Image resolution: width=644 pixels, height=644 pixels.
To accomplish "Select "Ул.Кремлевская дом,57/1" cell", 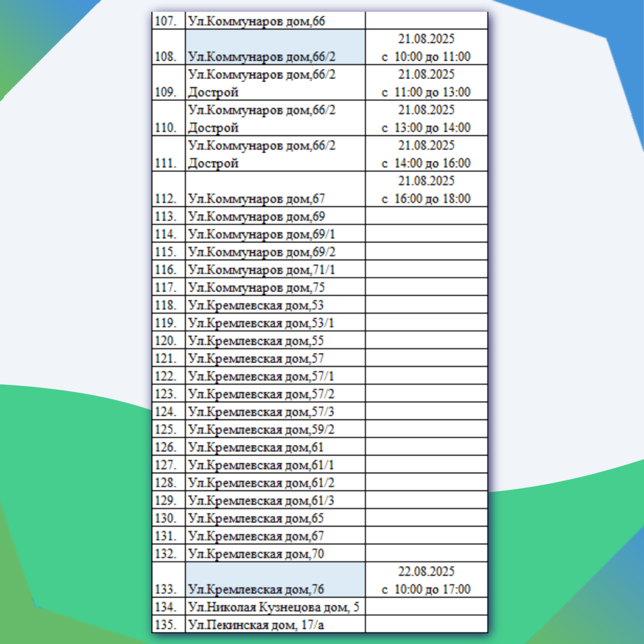I will (x=275, y=376).
